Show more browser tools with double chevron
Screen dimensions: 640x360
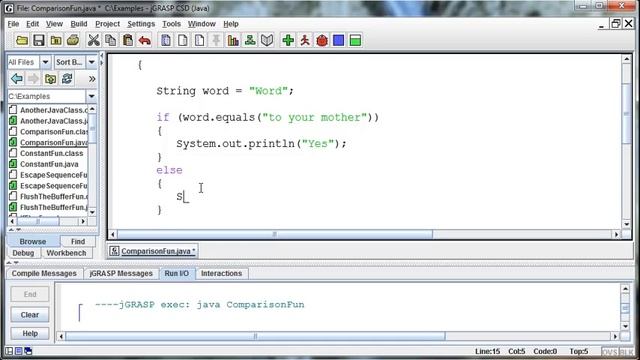[92, 79]
